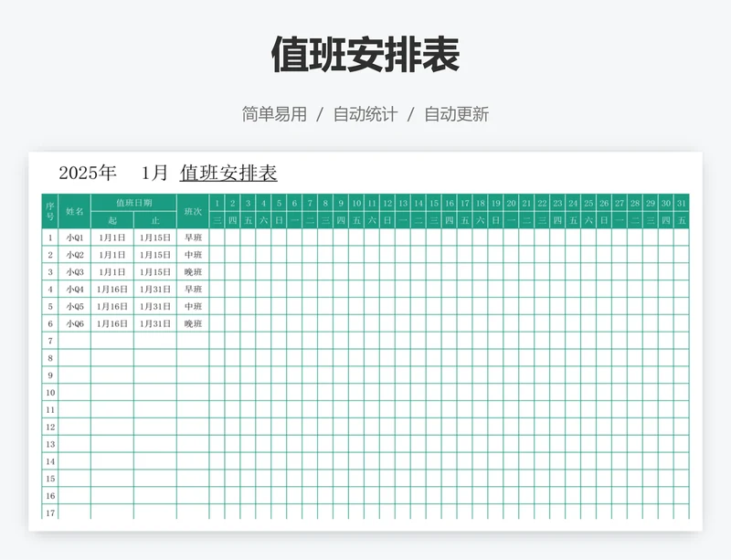Click the name cell 小Q2
This screenshot has width=731, height=560.
(75, 255)
